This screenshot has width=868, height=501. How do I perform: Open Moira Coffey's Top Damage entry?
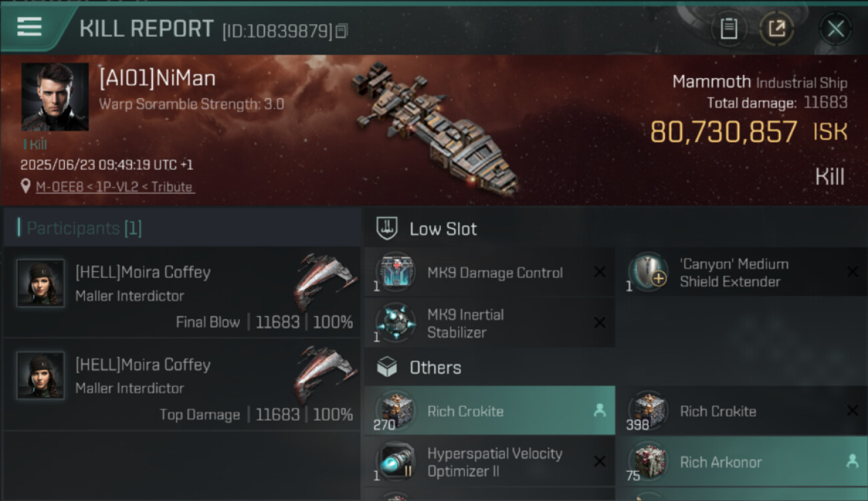coord(182,385)
